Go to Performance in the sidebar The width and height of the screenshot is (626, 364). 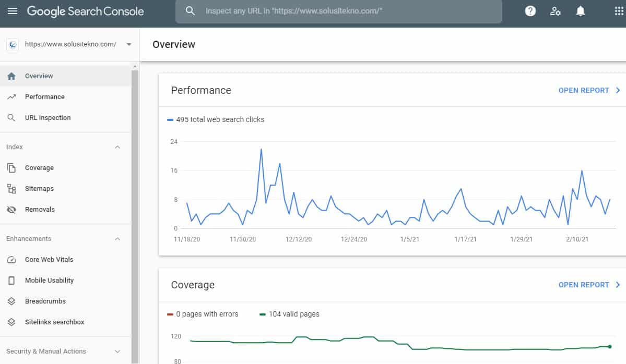pos(65,97)
